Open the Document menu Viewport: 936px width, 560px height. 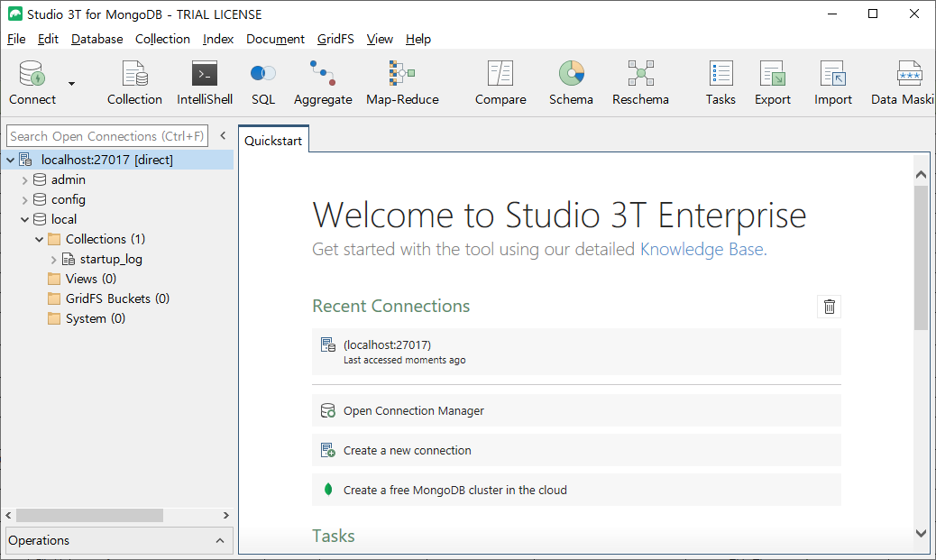[x=275, y=39]
